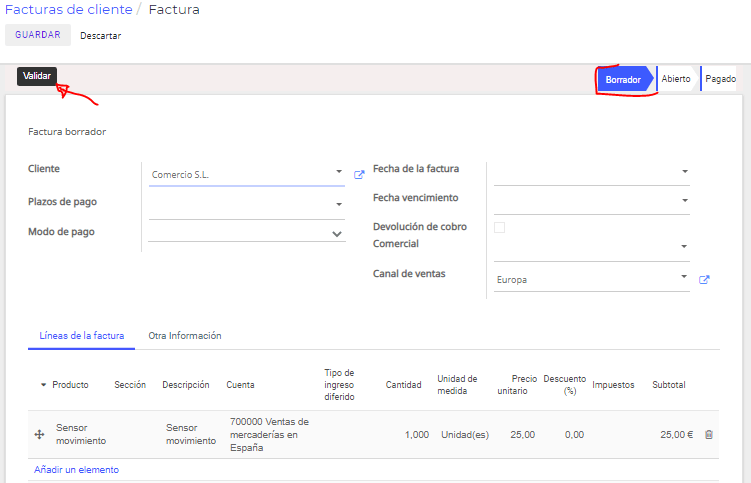Select the 0,00 discount cell
The width and height of the screenshot is (751, 483).
(x=574, y=435)
